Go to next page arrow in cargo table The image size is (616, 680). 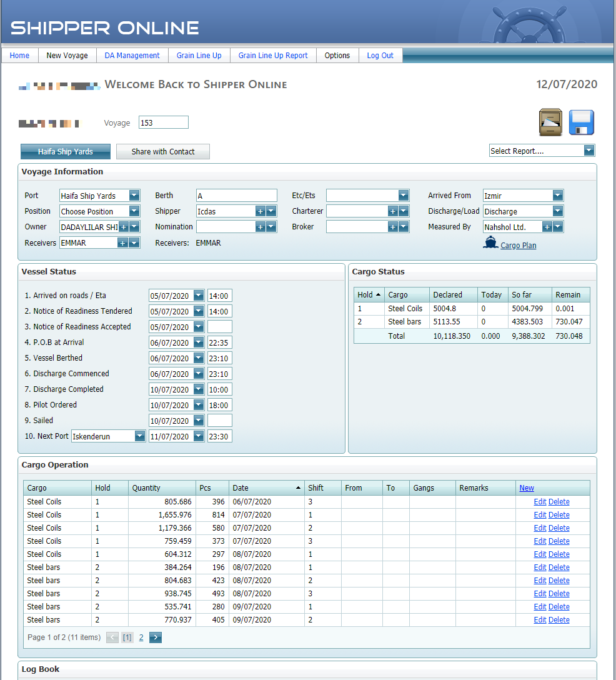(156, 637)
